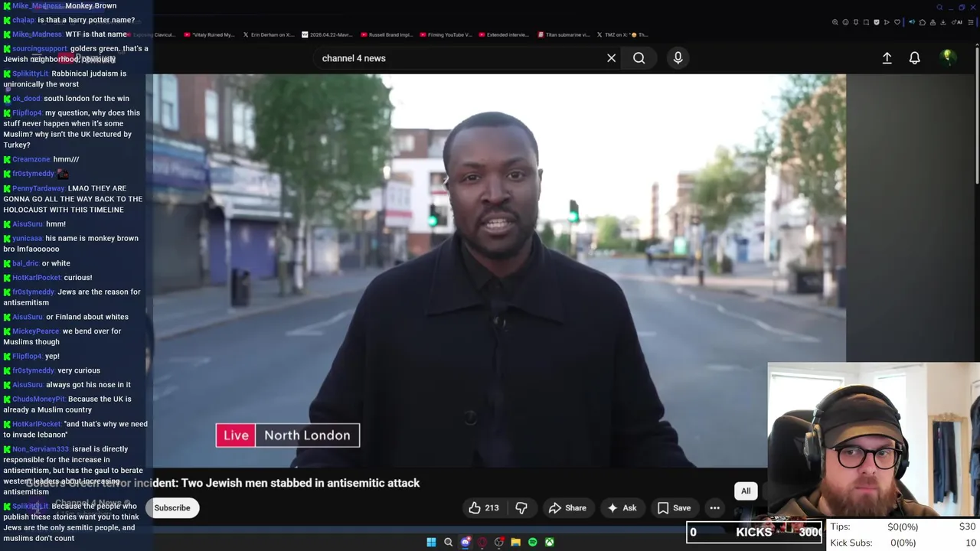Open the ad blocker shield icon

pyautogui.click(x=877, y=22)
